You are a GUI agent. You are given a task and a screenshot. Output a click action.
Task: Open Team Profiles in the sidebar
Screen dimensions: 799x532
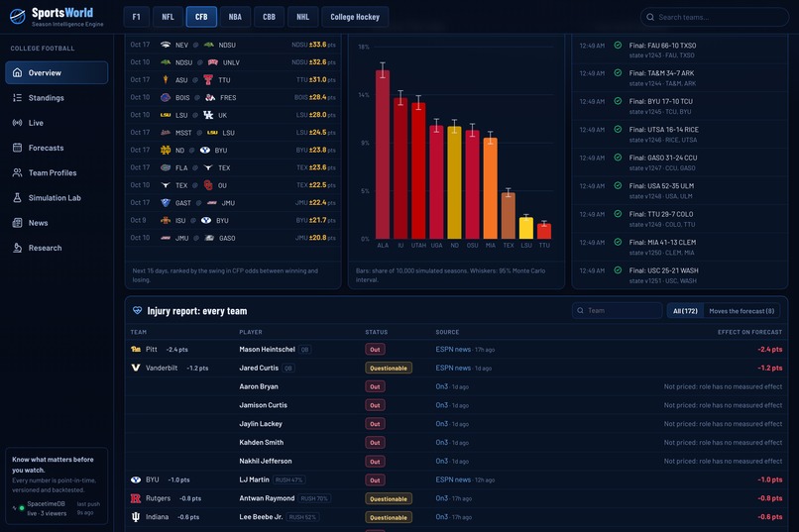point(57,172)
